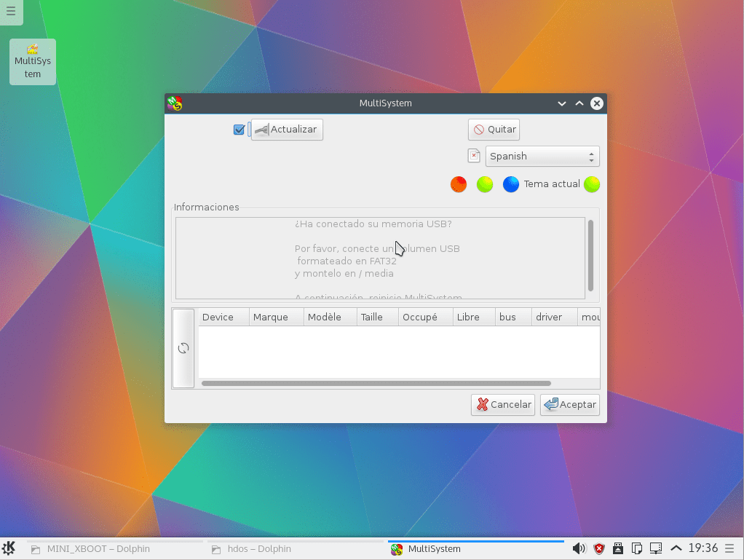Click the 19:36 clock in the panel
This screenshot has width=744, height=560.
(x=703, y=548)
